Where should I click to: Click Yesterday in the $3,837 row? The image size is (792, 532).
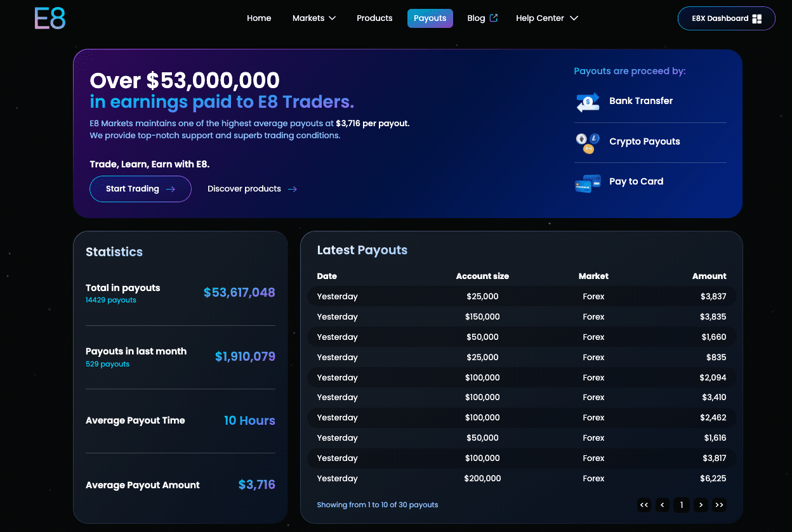337,297
